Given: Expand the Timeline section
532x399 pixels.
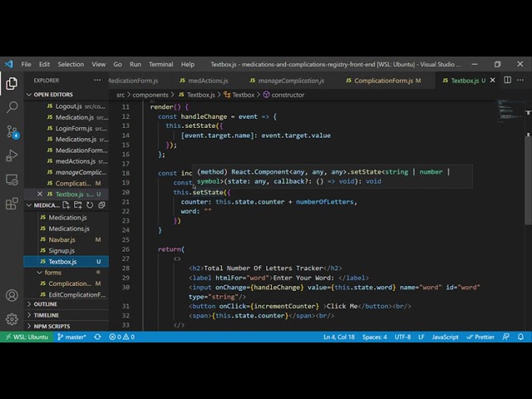Looking at the screenshot, I should coord(66,315).
